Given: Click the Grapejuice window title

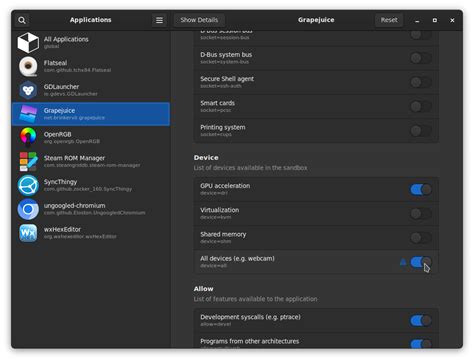Looking at the screenshot, I should click(x=316, y=20).
